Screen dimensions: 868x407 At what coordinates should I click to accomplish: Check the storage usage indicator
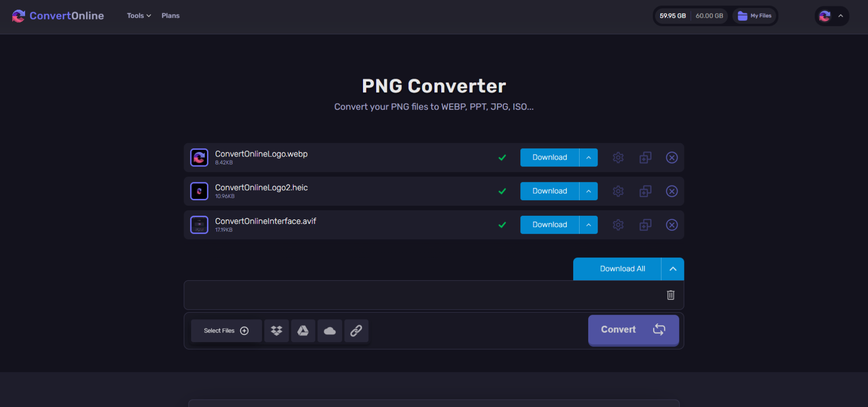(691, 15)
